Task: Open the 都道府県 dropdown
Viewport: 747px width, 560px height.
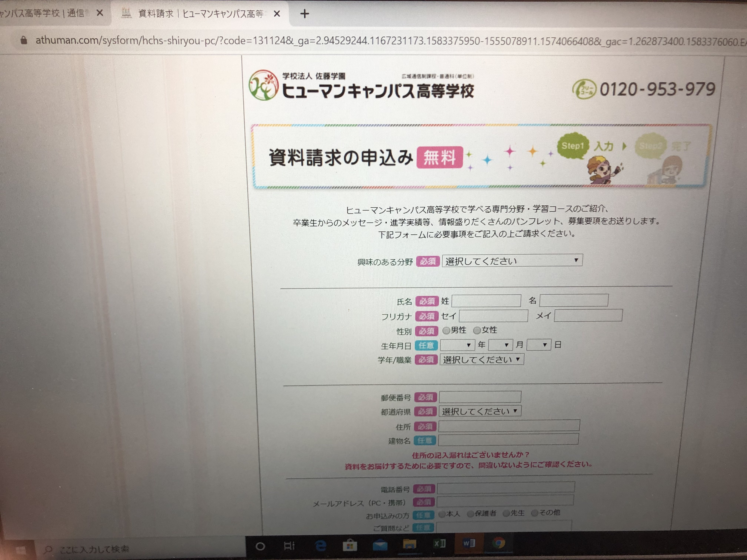Action: 480,411
